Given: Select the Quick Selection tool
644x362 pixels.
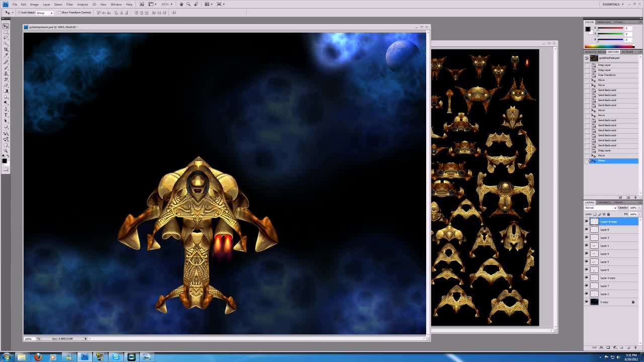Looking at the screenshot, I should coord(6,43).
